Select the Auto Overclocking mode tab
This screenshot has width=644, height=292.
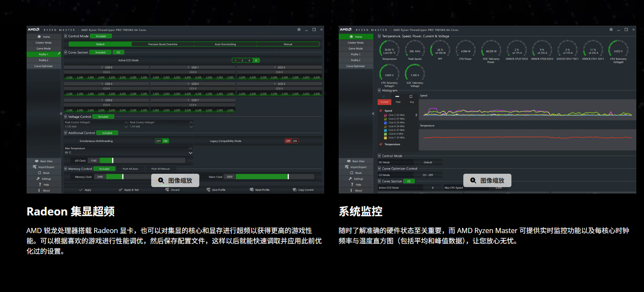click(225, 44)
